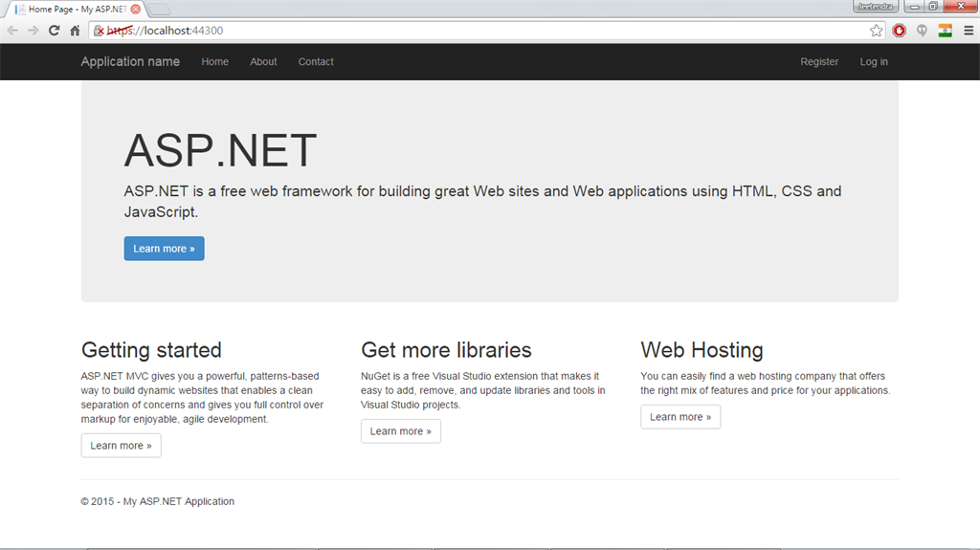Open a new browser tab

click(161, 9)
